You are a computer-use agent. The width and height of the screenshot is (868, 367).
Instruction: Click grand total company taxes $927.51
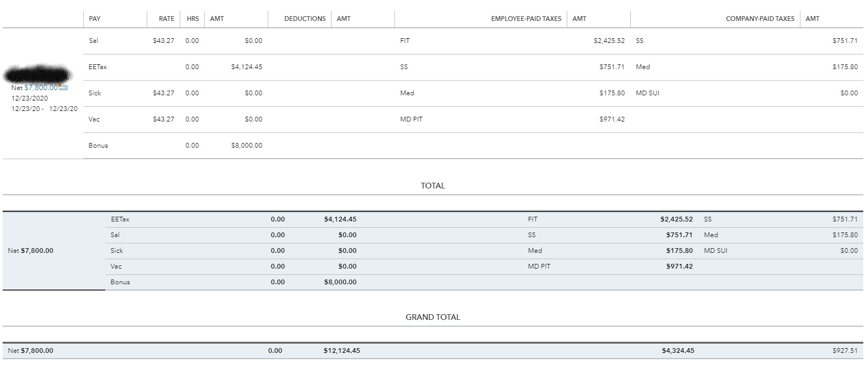point(844,351)
